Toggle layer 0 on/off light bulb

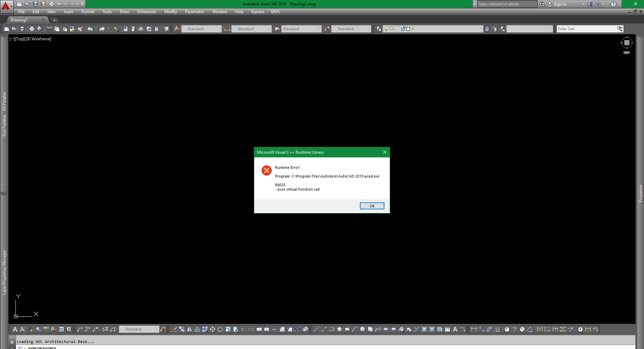(x=386, y=29)
